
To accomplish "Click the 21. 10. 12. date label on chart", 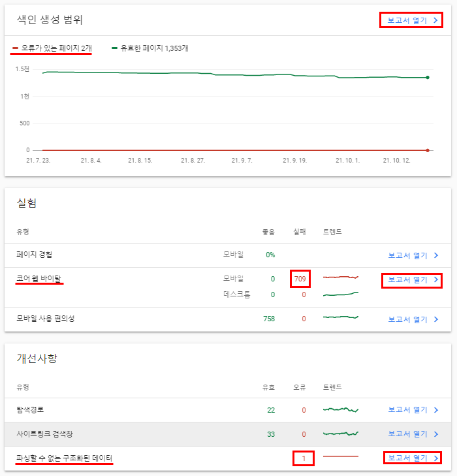I will (396, 160).
